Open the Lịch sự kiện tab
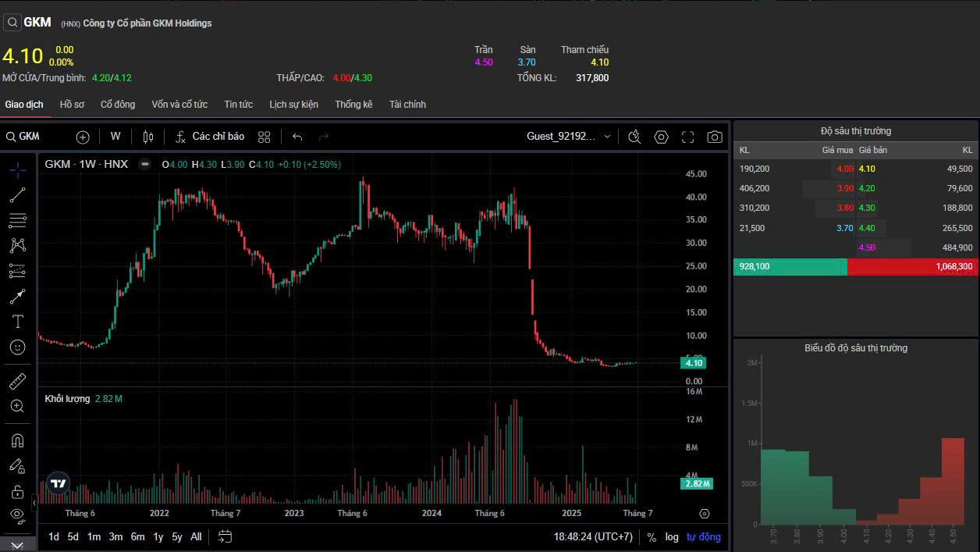Viewport: 980px width, 552px height. pyautogui.click(x=293, y=105)
